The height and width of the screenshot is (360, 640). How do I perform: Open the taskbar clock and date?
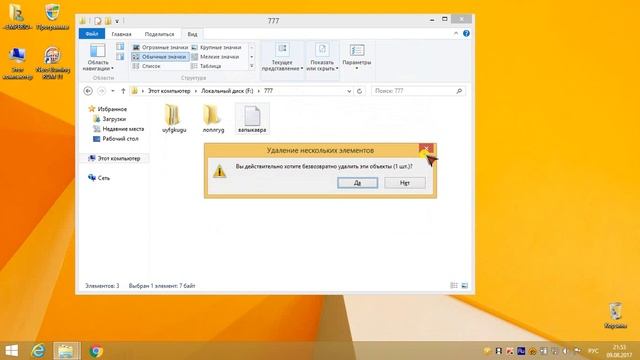tap(619, 351)
